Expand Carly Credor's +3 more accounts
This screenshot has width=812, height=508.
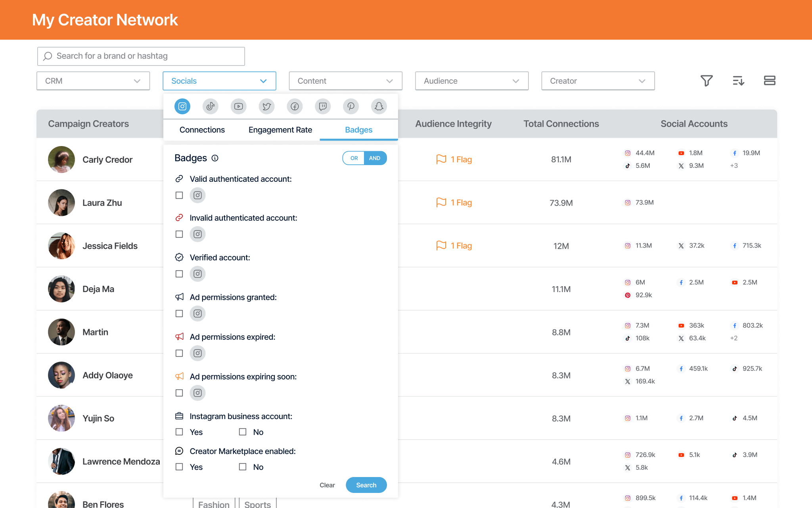(x=734, y=166)
